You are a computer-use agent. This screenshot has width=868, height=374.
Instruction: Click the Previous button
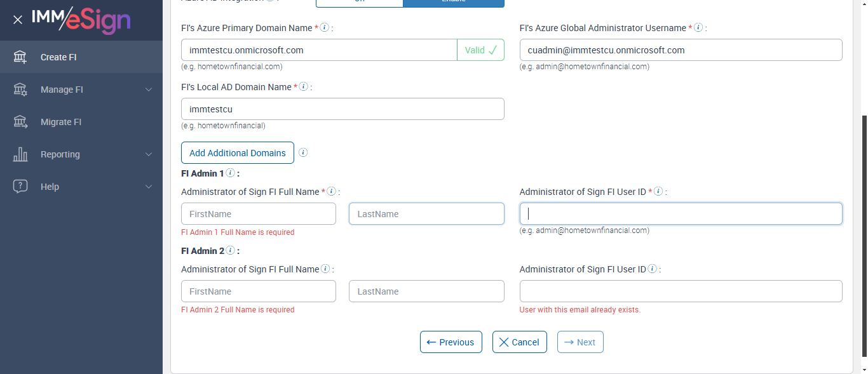[451, 342]
